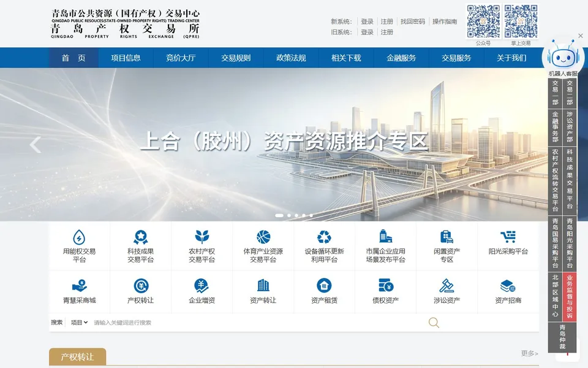Open the 政策法规 navigation menu

point(291,58)
